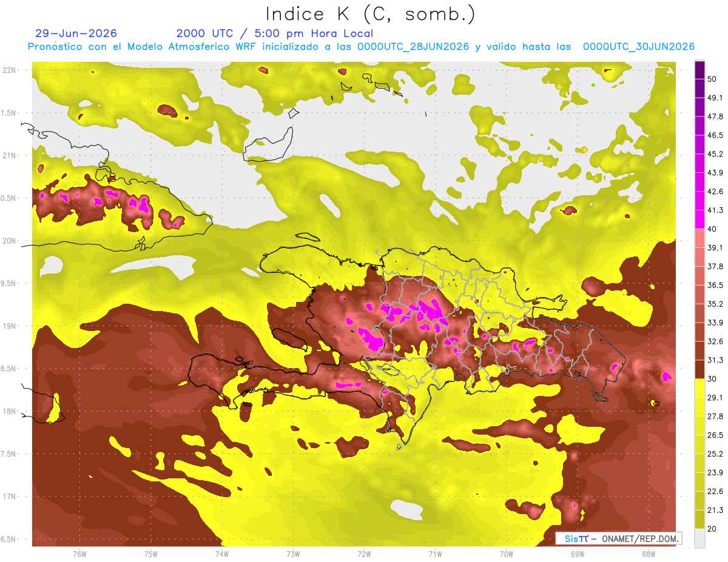
Task: Click the 'SisTT - ONAMET/REP.DOM.' credit box
Action: [618, 538]
